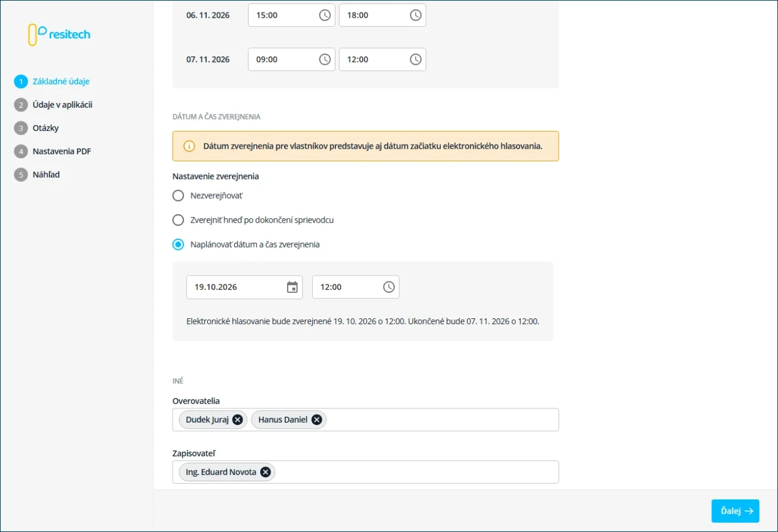Open clock picker for publish time 12:00
The height and width of the screenshot is (532, 778).
389,287
